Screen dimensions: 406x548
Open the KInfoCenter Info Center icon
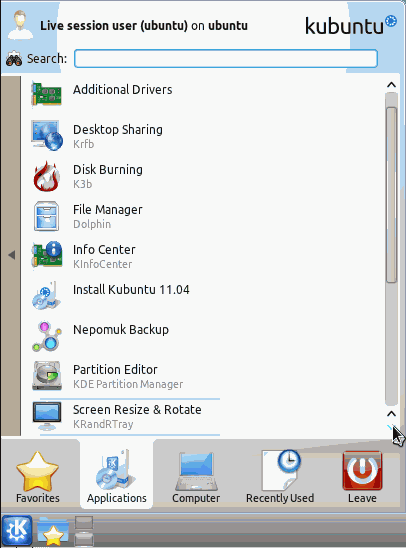pos(47,255)
